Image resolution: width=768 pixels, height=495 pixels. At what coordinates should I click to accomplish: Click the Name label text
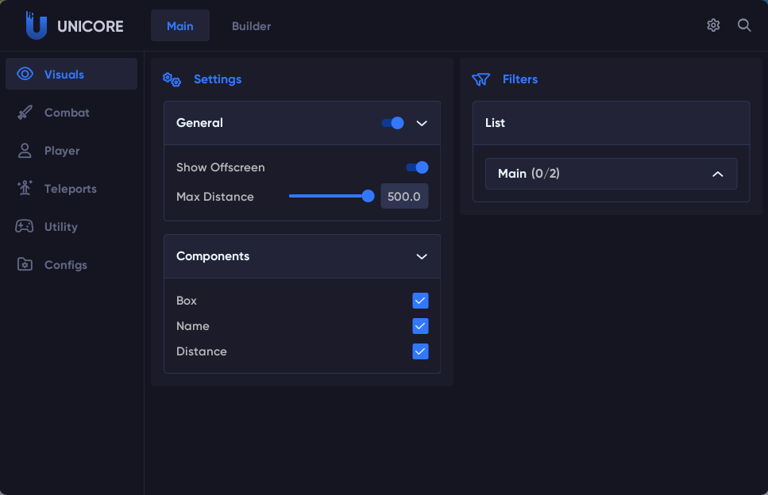click(192, 326)
